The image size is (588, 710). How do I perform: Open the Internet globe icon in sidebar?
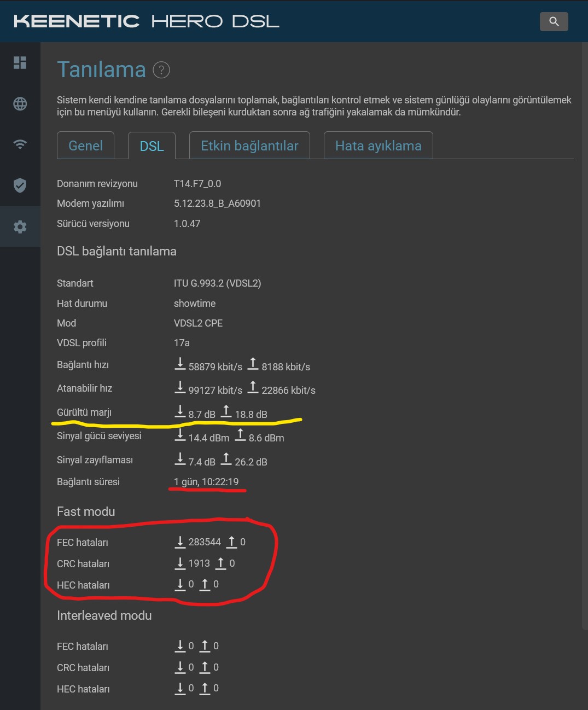tap(20, 103)
